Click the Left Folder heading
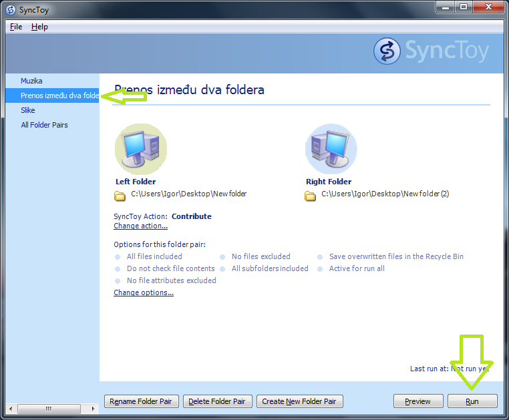509x420 pixels. coord(136,182)
